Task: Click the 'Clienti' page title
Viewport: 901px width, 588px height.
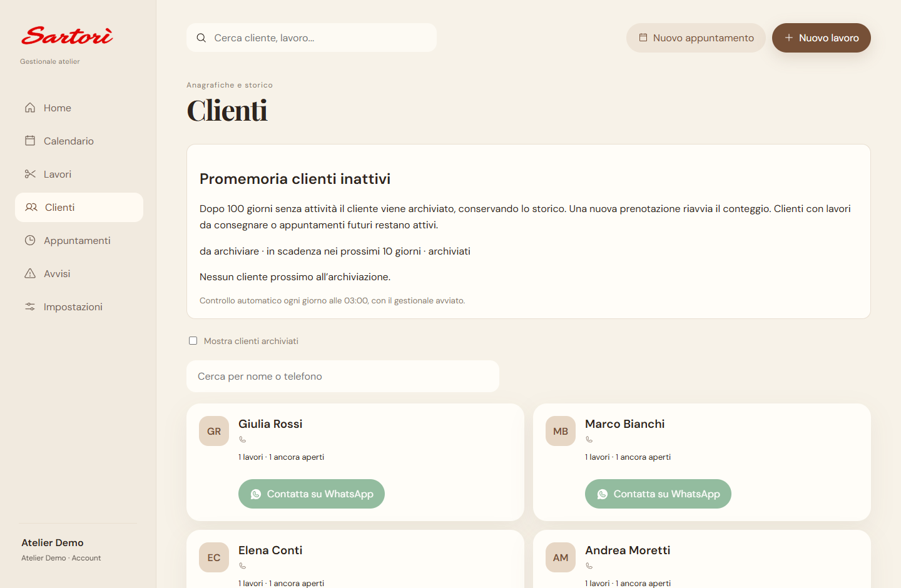Action: (x=227, y=111)
